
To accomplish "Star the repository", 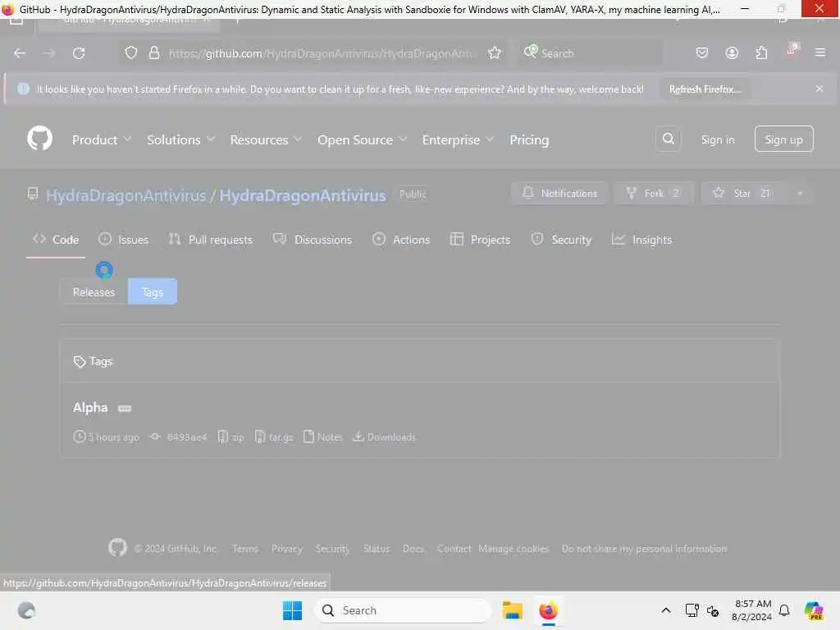I will pyautogui.click(x=744, y=193).
